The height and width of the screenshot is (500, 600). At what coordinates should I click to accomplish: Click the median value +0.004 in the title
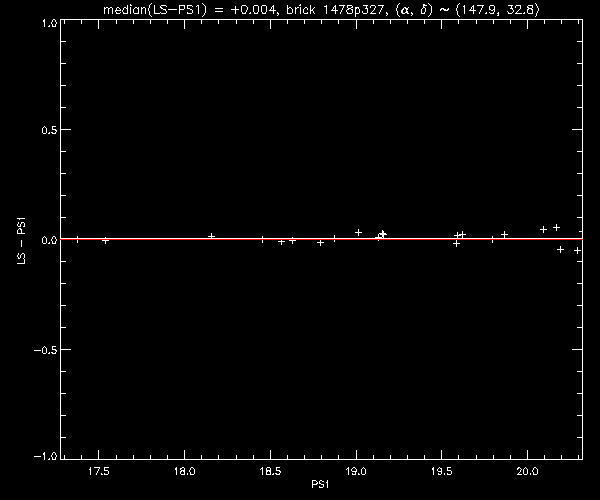[253, 10]
